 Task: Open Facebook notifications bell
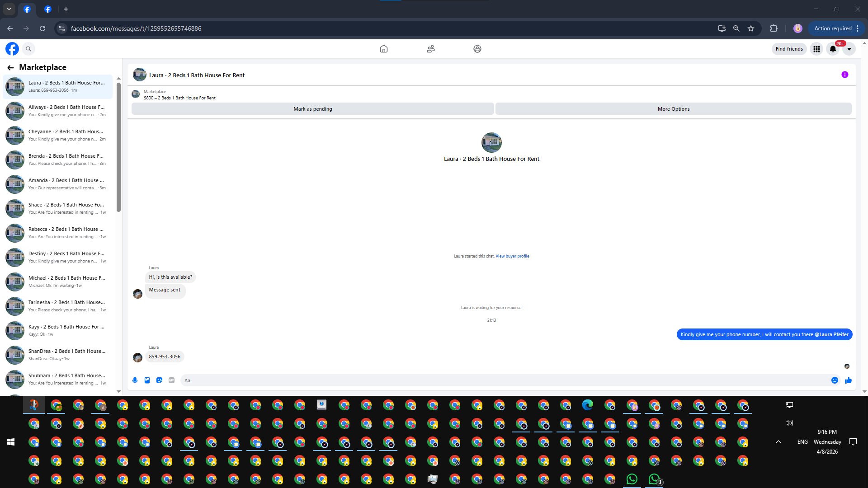click(x=833, y=49)
